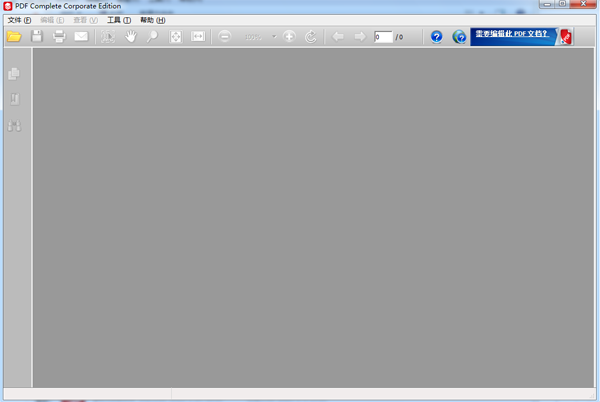Expand the zoom percentage dropdown arrow

pyautogui.click(x=274, y=37)
